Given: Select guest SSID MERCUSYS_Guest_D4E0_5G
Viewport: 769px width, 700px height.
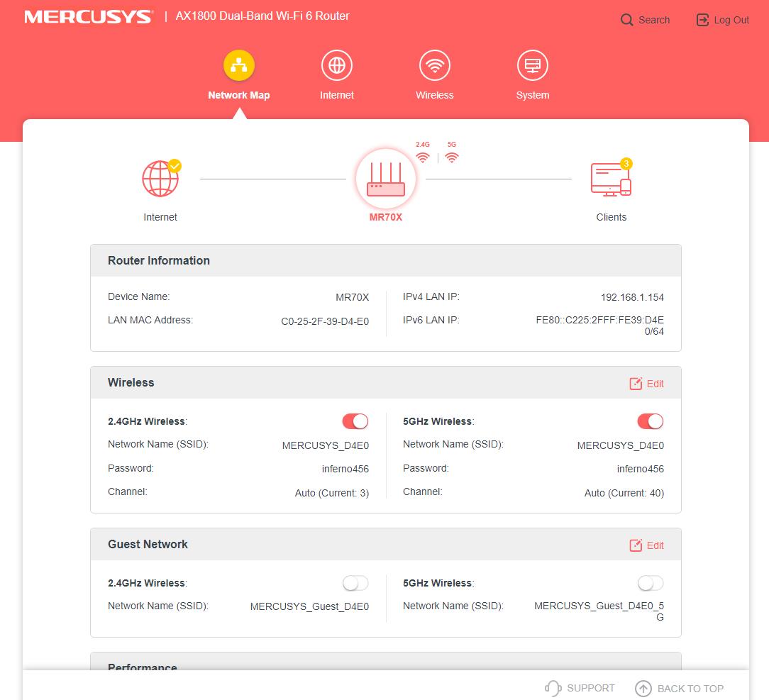Looking at the screenshot, I should [599, 611].
